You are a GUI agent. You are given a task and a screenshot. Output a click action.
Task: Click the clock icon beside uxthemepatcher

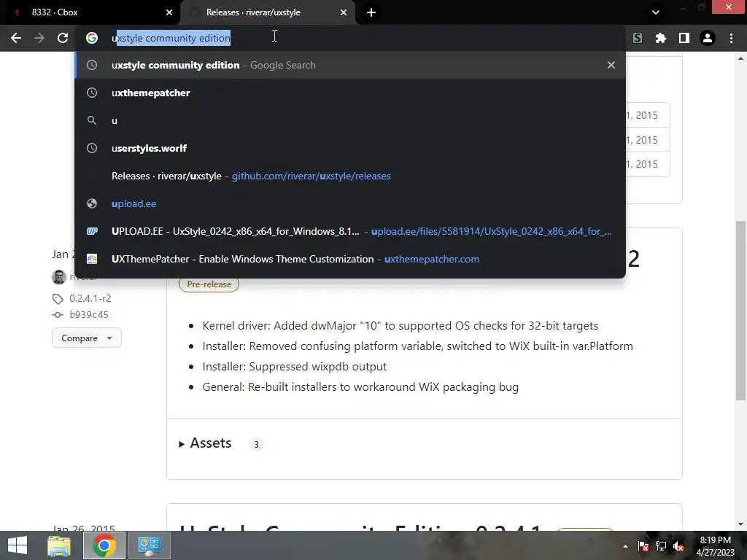[92, 93]
